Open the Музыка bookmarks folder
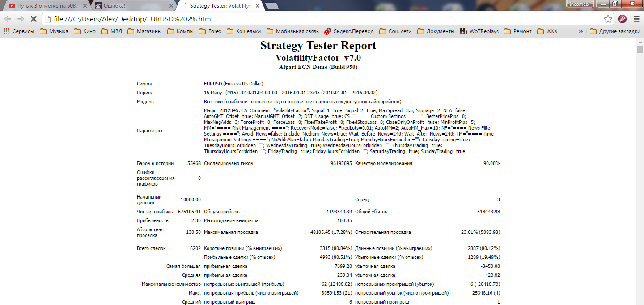The height and width of the screenshot is (305, 644). click(54, 31)
